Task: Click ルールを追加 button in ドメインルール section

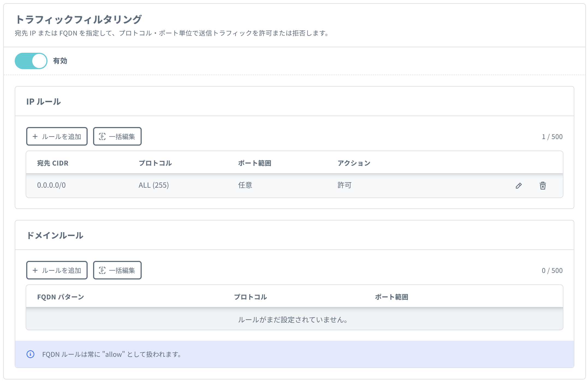Action: coord(57,270)
